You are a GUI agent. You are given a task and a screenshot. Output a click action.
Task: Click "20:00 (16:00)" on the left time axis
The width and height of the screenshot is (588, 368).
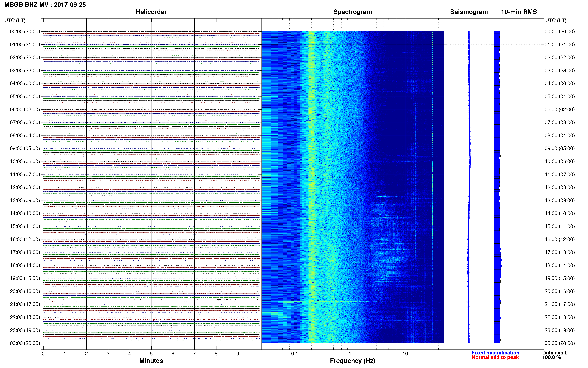click(x=25, y=291)
